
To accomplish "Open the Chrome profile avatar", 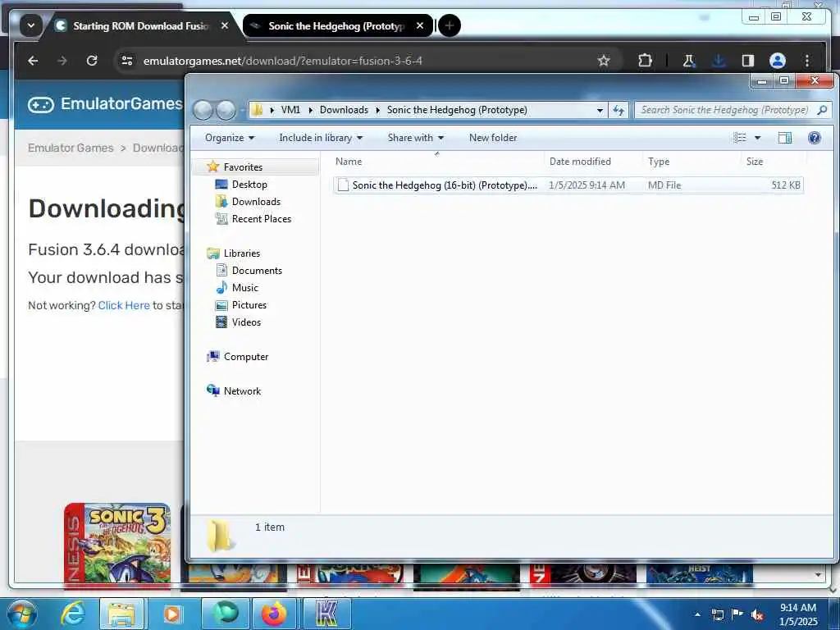I will [778, 61].
